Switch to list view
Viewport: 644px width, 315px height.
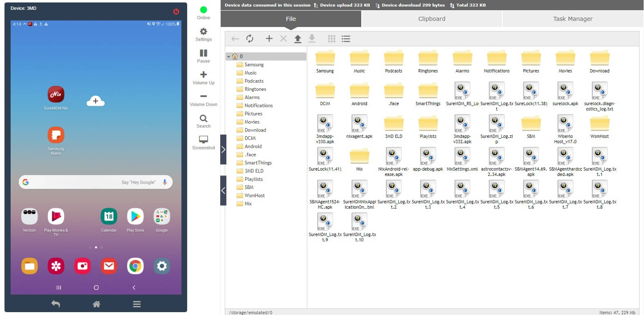coord(346,39)
